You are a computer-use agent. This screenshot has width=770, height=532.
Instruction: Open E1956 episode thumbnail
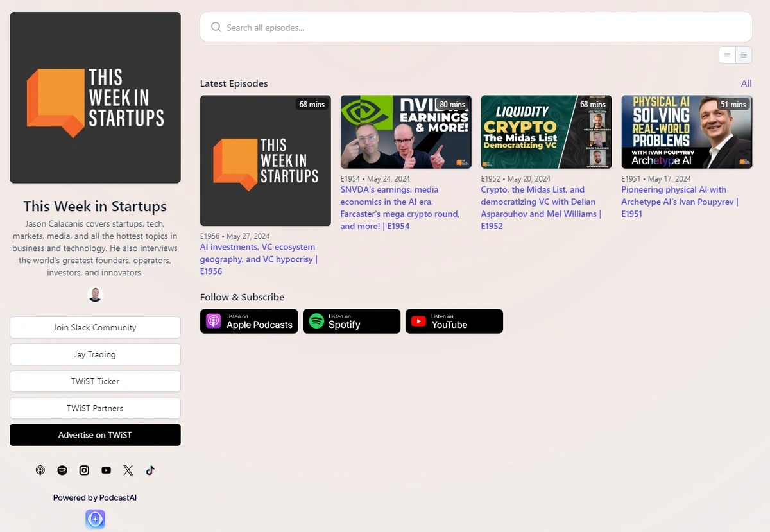coord(266,160)
